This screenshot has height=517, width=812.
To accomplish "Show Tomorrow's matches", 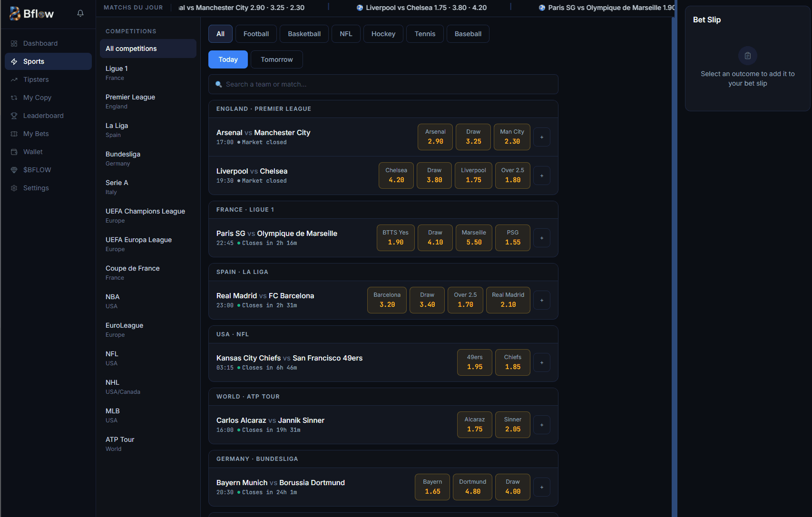I will (x=277, y=59).
